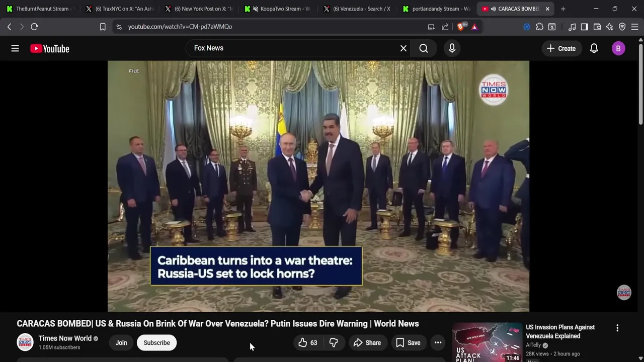
Task: Switch to KoopaTwo Stream tab
Action: [279, 9]
